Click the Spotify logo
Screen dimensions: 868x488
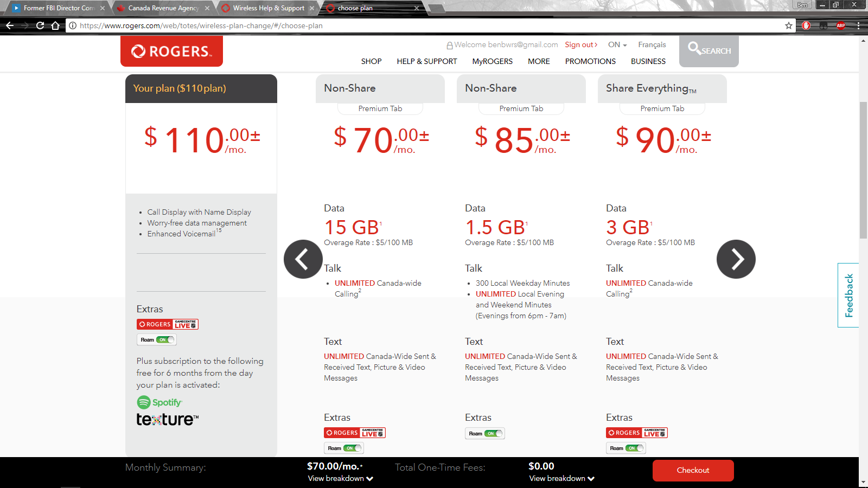(x=159, y=402)
